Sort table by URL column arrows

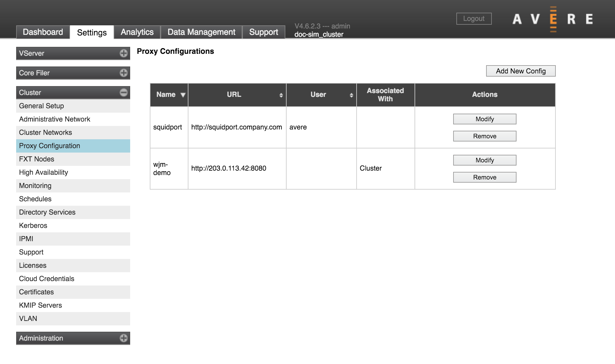(x=281, y=95)
